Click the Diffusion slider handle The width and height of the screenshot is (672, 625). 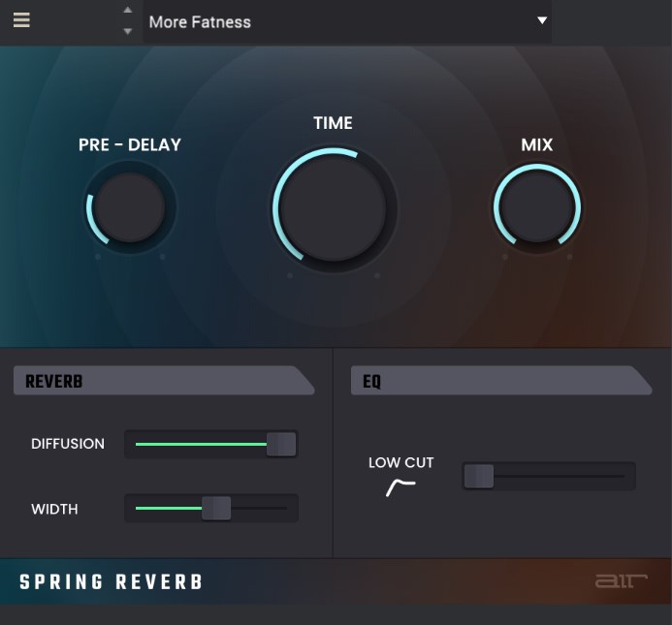pyautogui.click(x=280, y=445)
